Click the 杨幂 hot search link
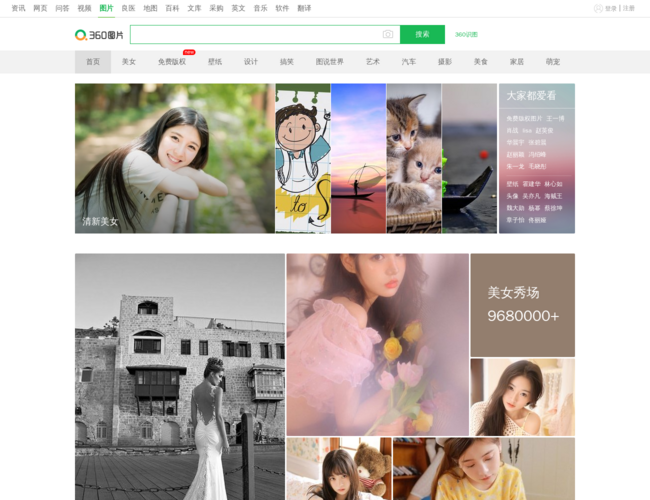 coord(534,208)
